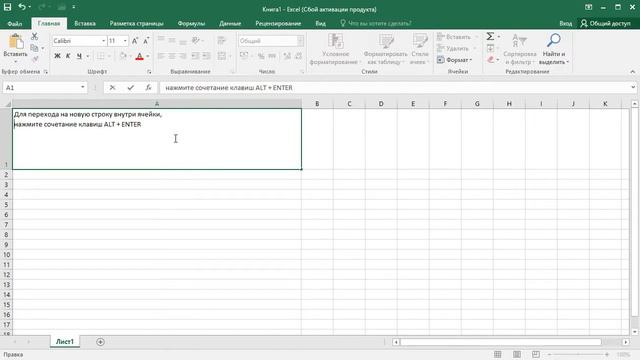This screenshot has height=360, width=640.
Task: Click the Clear eraser icon in editing group
Action: [x=491, y=60]
